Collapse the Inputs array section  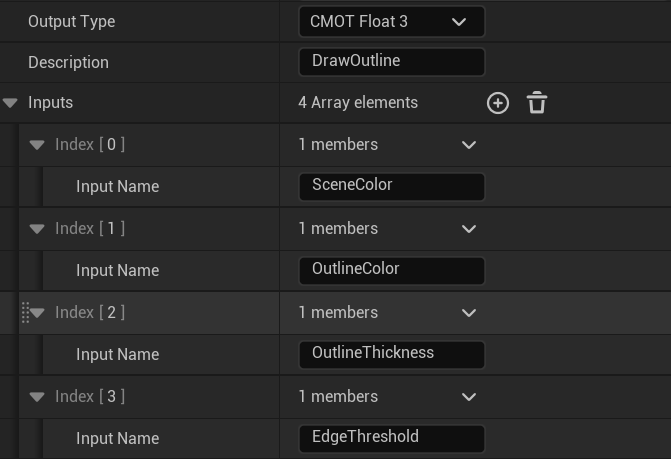click(x=11, y=103)
